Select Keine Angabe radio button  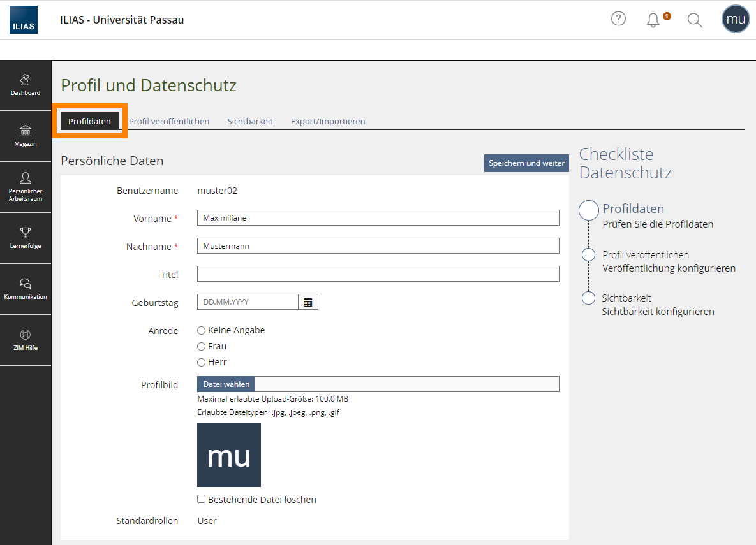[x=202, y=331]
